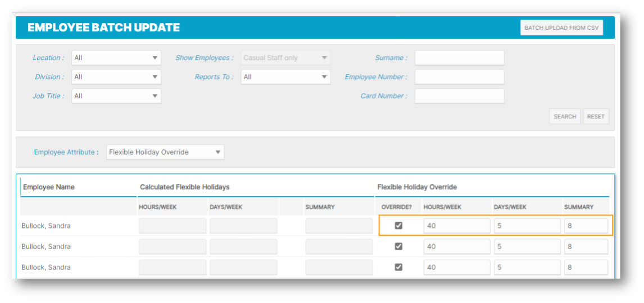Viewport: 644px width, 303px height.
Task: Expand the Employee Attribute dropdown
Action: tap(165, 152)
